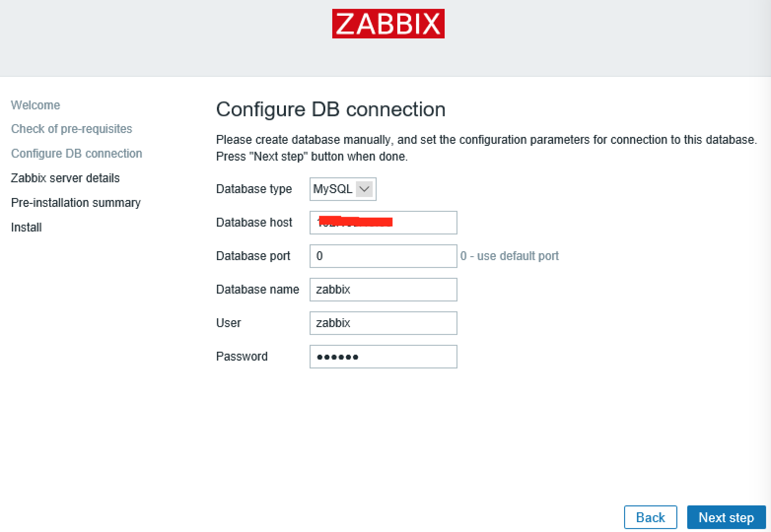Click the Configure DB connection heading
The image size is (771, 532).
click(331, 109)
